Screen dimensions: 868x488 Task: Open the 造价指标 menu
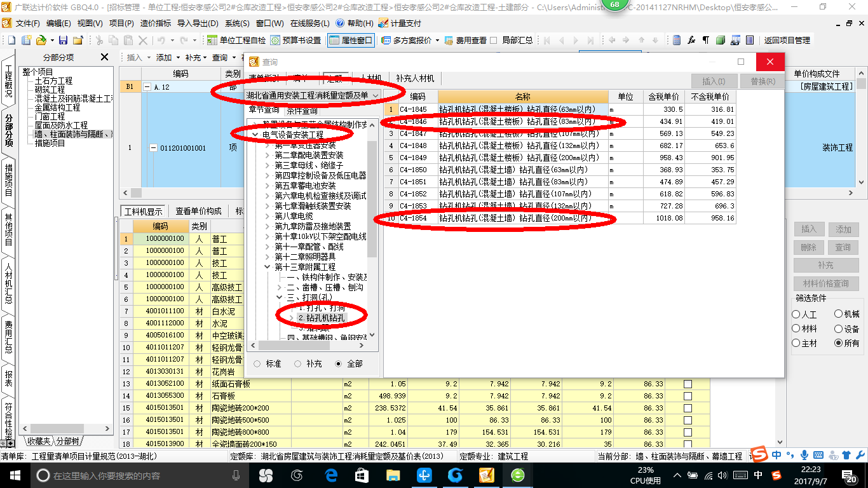tap(156, 23)
